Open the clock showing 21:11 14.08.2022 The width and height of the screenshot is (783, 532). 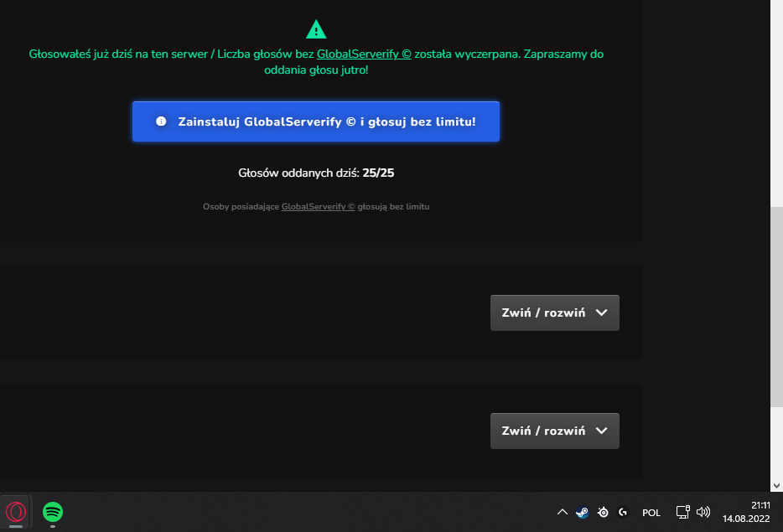tap(746, 512)
